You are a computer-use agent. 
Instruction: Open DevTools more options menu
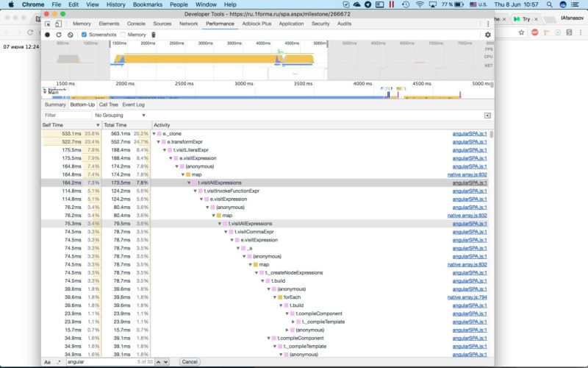(x=488, y=24)
